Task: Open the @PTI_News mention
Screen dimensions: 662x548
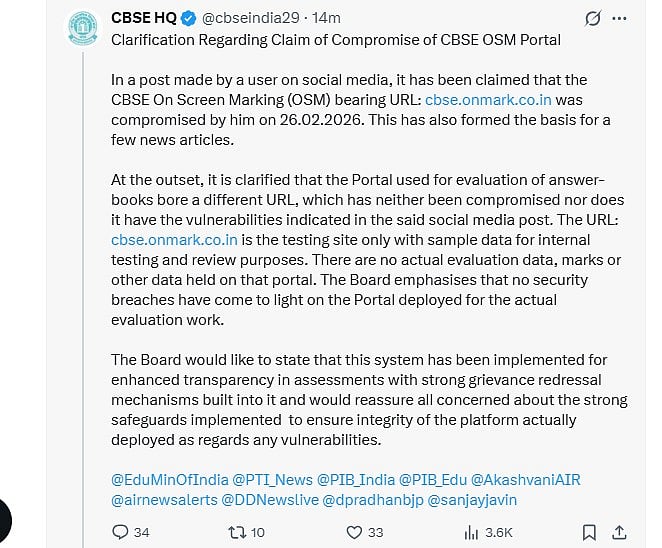Action: click(273, 480)
